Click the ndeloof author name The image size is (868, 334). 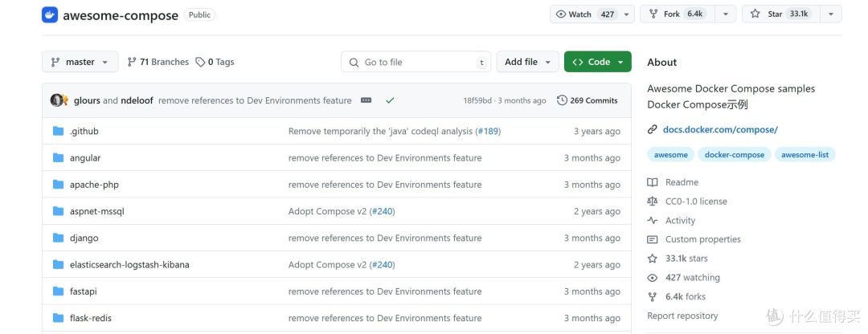click(x=137, y=100)
